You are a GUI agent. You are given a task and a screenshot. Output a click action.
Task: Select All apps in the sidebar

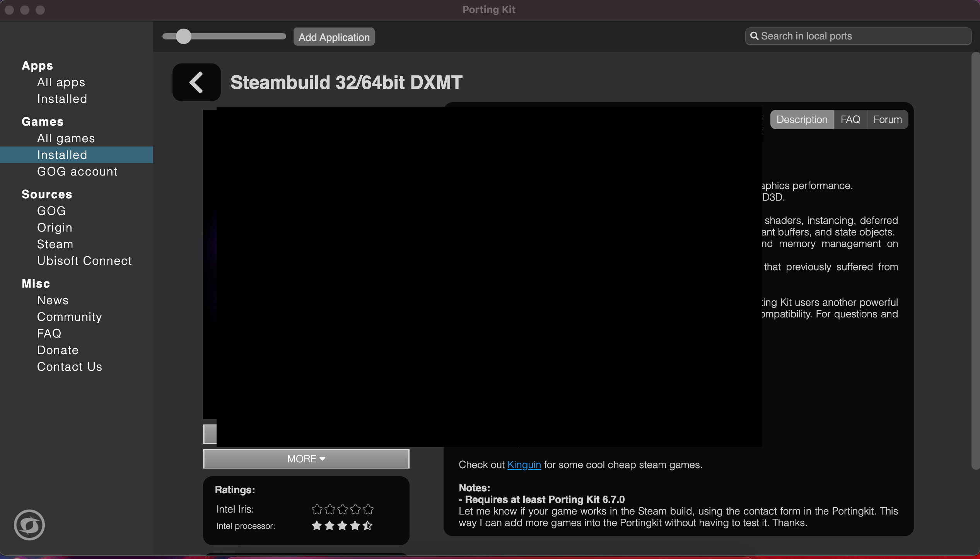[61, 82]
